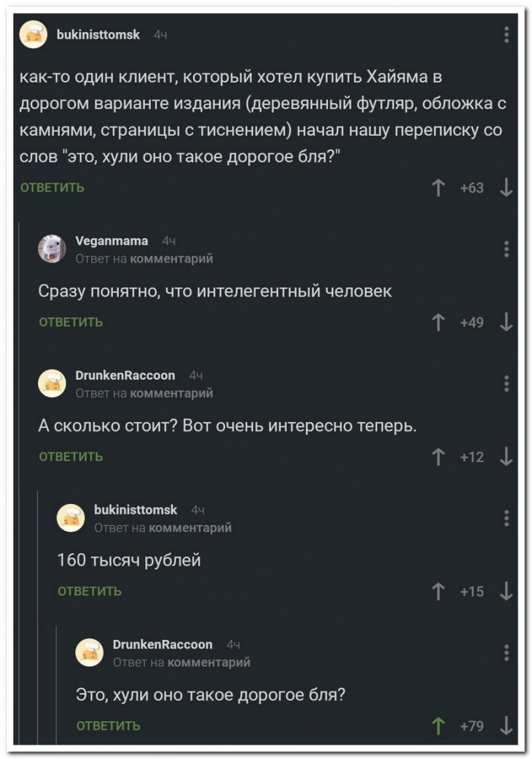Reply to Veganmama's comment via ОТВЕТИТЬ
Screen dimensions: 532x759
(x=71, y=323)
